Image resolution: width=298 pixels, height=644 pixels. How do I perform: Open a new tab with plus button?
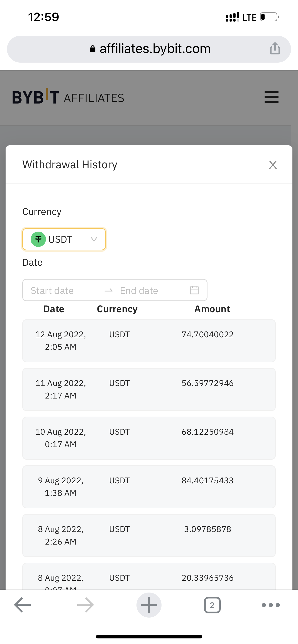pyautogui.click(x=149, y=605)
